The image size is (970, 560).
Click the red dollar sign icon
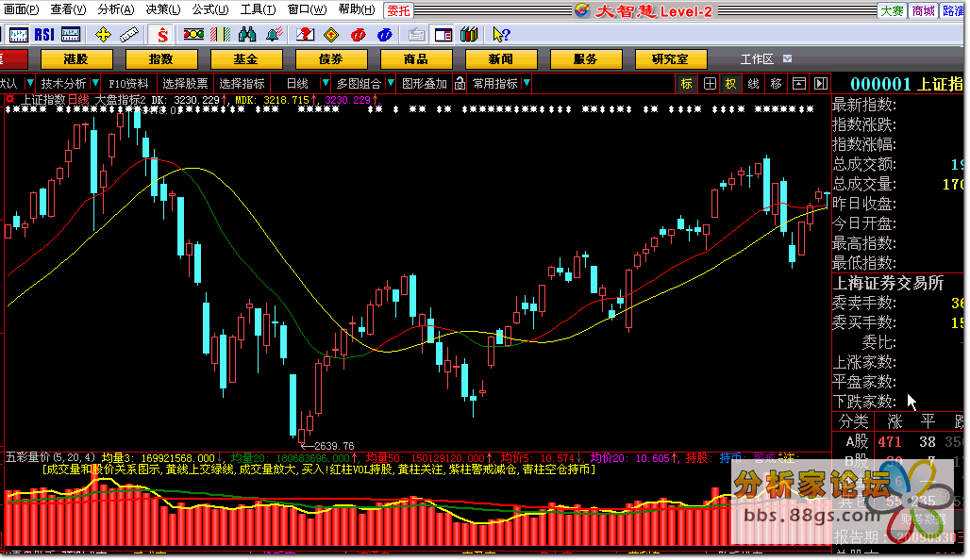click(162, 35)
